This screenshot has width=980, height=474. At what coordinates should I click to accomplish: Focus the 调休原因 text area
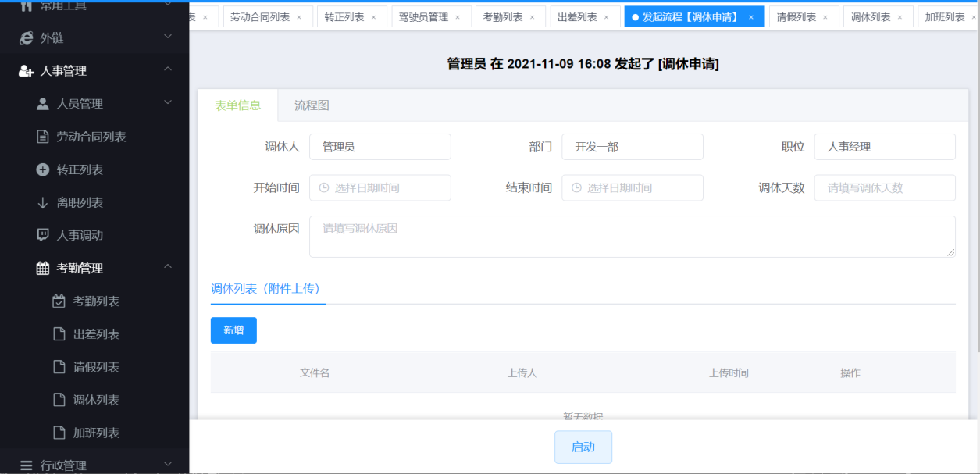633,237
